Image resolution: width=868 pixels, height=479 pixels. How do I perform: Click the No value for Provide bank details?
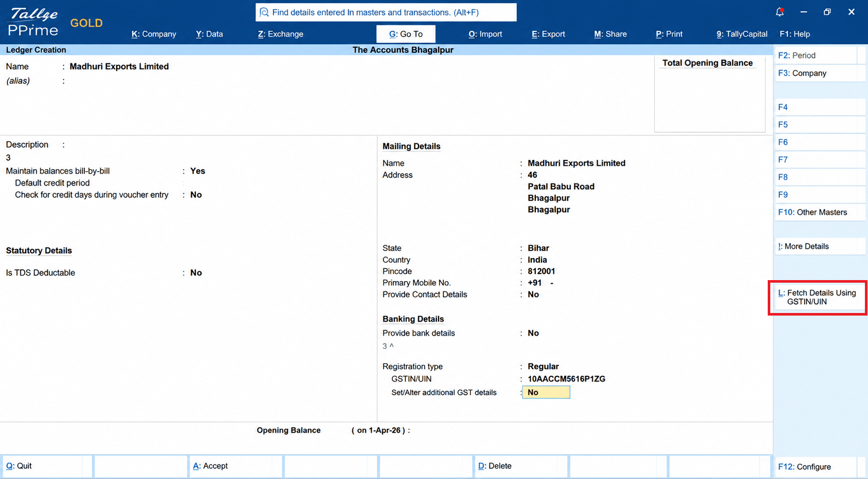coord(533,333)
